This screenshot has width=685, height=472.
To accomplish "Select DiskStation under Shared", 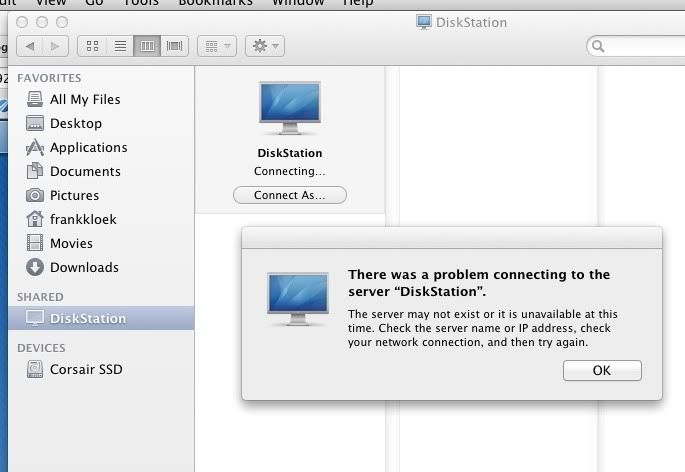I will pos(101,318).
